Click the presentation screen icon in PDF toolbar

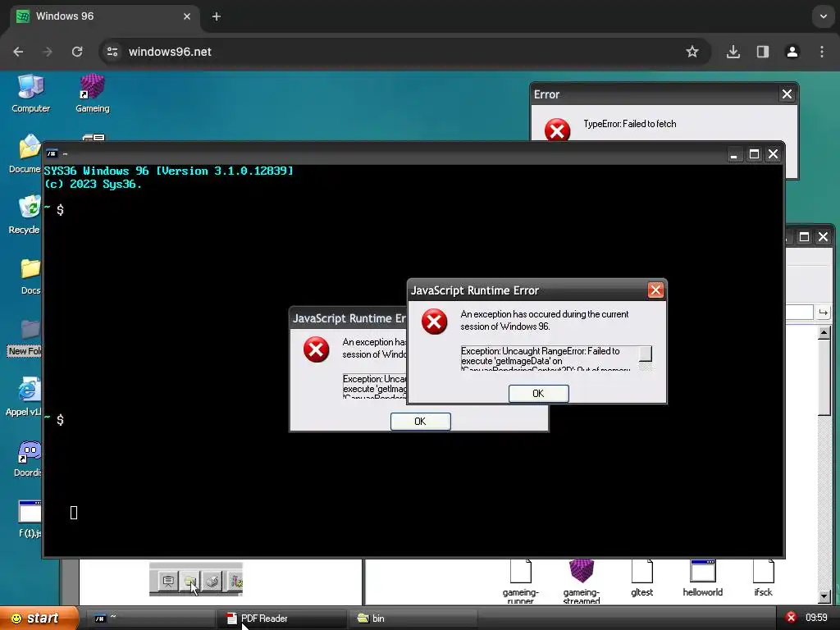click(x=168, y=582)
